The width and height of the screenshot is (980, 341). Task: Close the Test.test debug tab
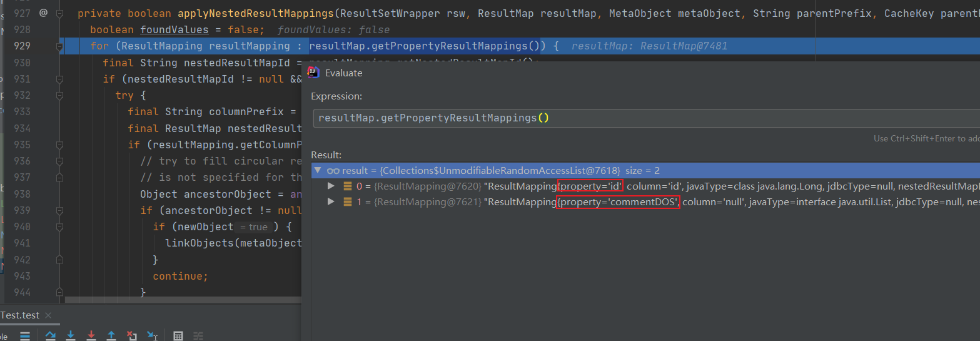pos(48,315)
